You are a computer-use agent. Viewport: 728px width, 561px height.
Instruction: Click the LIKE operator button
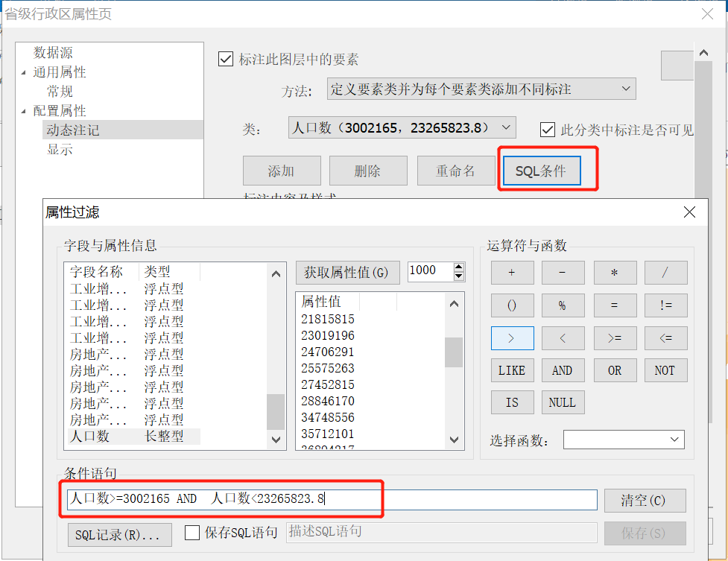click(x=512, y=370)
